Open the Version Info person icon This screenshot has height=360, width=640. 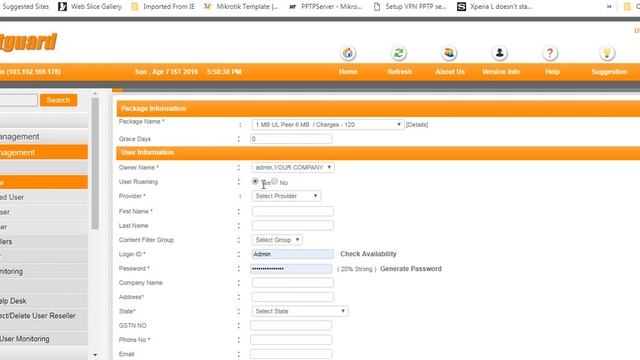coord(500,53)
